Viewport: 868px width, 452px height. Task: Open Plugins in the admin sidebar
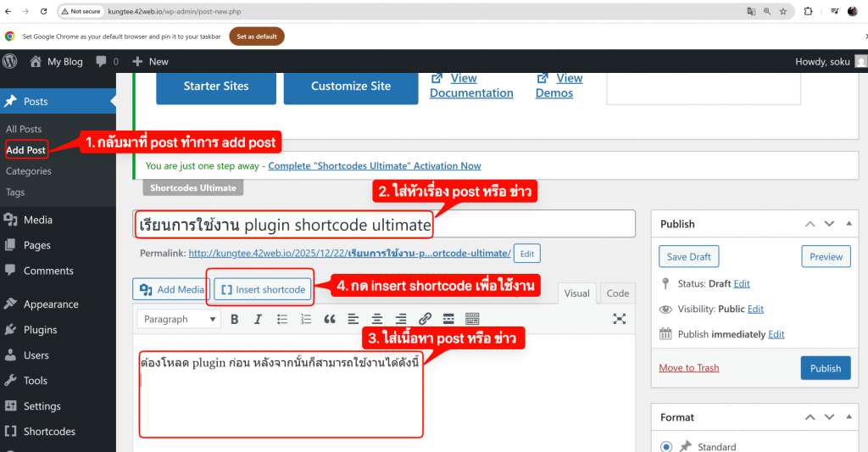coord(40,330)
